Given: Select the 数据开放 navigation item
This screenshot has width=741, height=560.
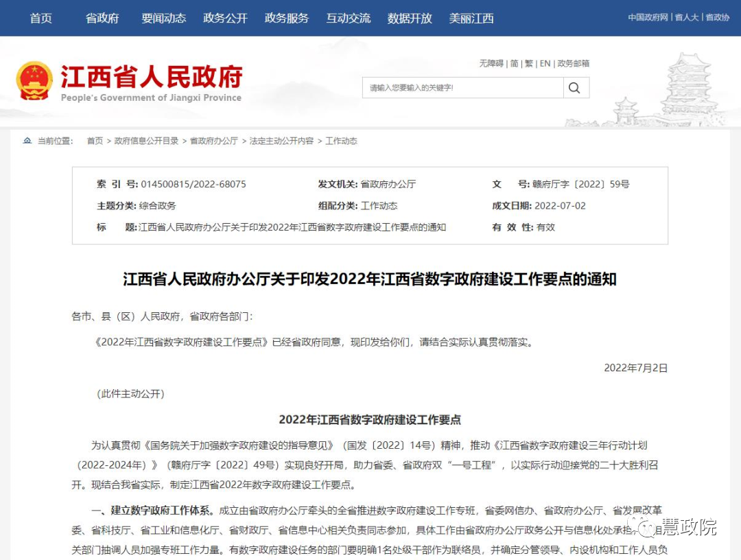Looking at the screenshot, I should tap(410, 18).
